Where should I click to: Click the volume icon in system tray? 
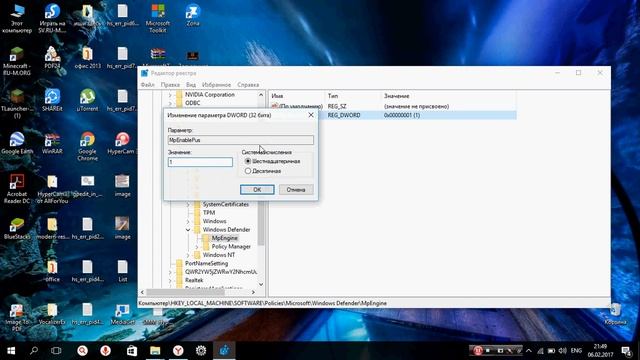[x=562, y=351]
